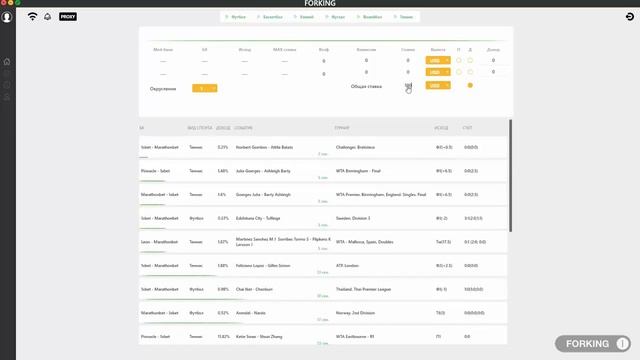This screenshot has height=360, width=640.
Task: Select the WTA Eastbourne - R1 row
Action: coord(323,335)
